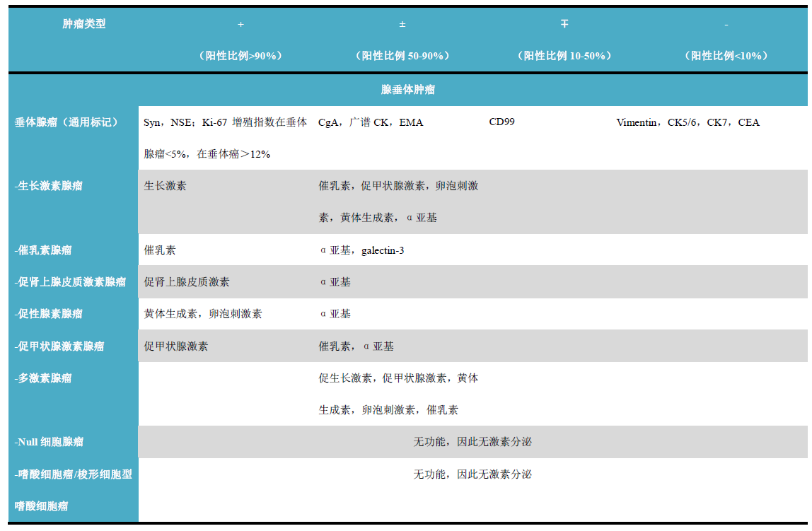
Task: Select the 阳性比例<10% header label
Action: [x=726, y=56]
